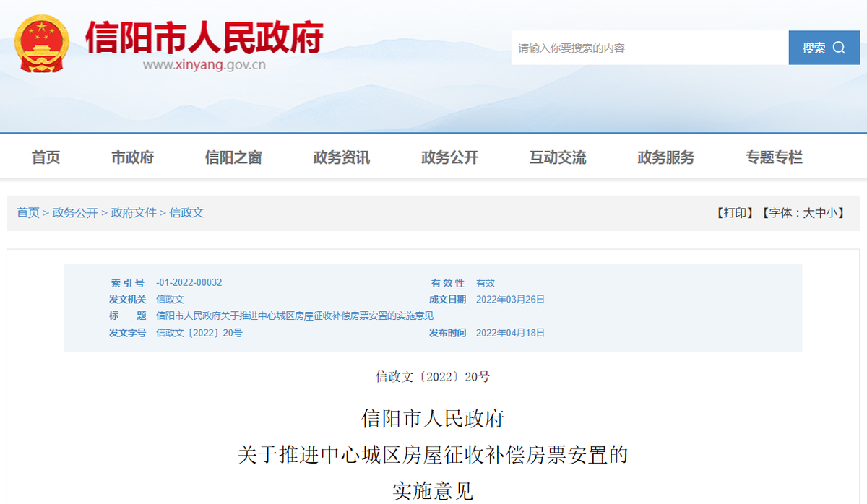Click the 搜索 search button
The height and width of the screenshot is (504, 867).
824,48
